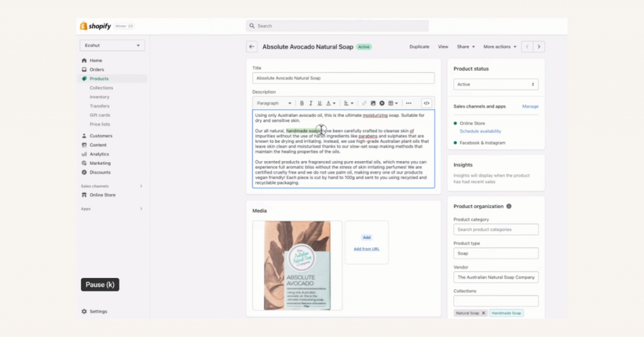Click the Product type field containing Soap
Screen dimensions: 644x337
point(496,253)
